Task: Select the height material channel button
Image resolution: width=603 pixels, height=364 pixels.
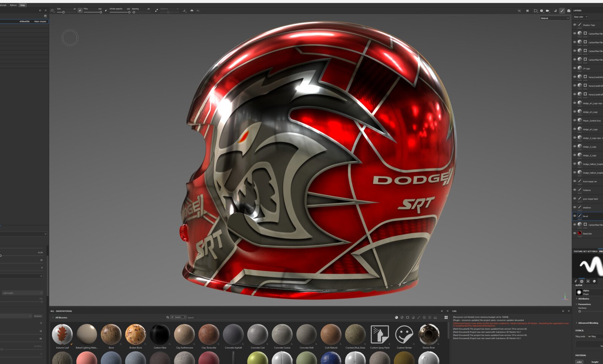Action: pyautogui.click(x=595, y=362)
